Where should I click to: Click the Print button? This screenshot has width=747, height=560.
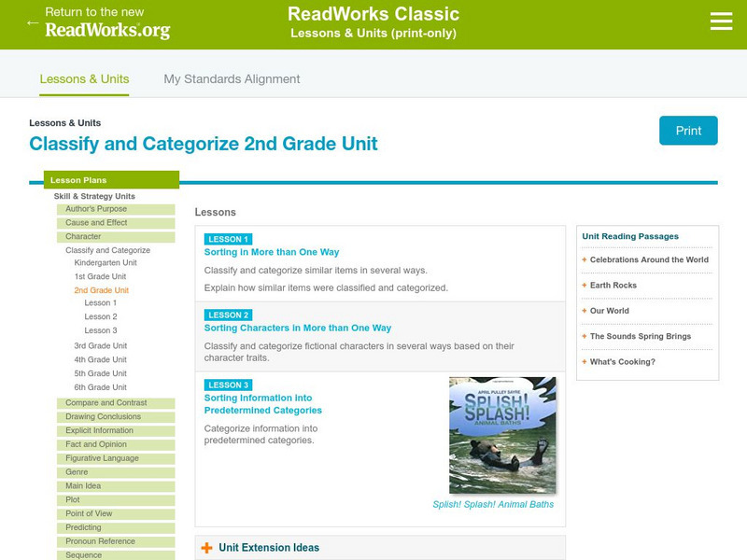(688, 131)
